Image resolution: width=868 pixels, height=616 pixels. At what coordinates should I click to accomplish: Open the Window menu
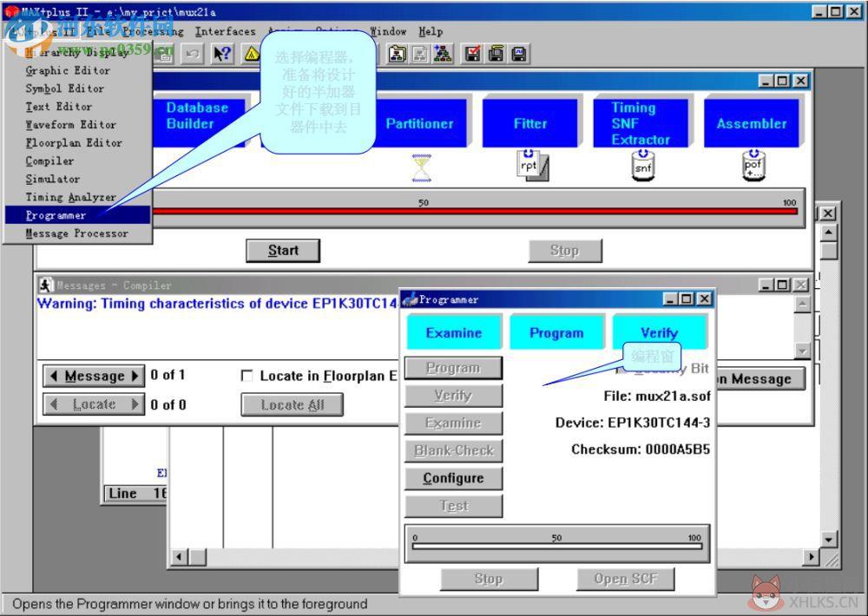tap(388, 31)
